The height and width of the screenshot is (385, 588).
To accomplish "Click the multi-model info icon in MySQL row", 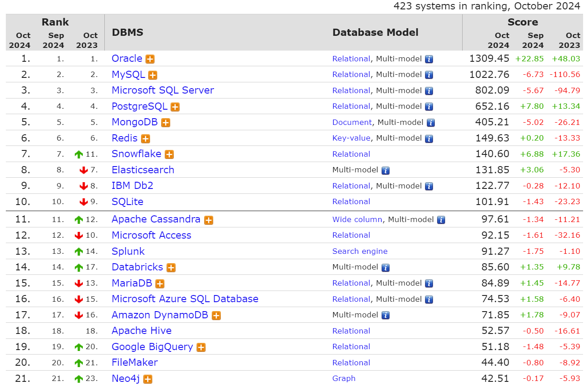I will [x=429, y=75].
